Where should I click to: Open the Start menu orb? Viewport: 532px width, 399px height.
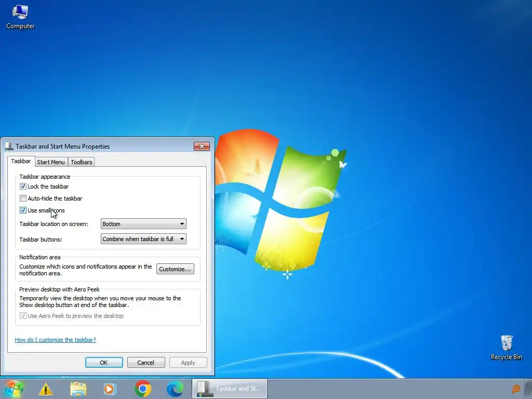coord(14,389)
